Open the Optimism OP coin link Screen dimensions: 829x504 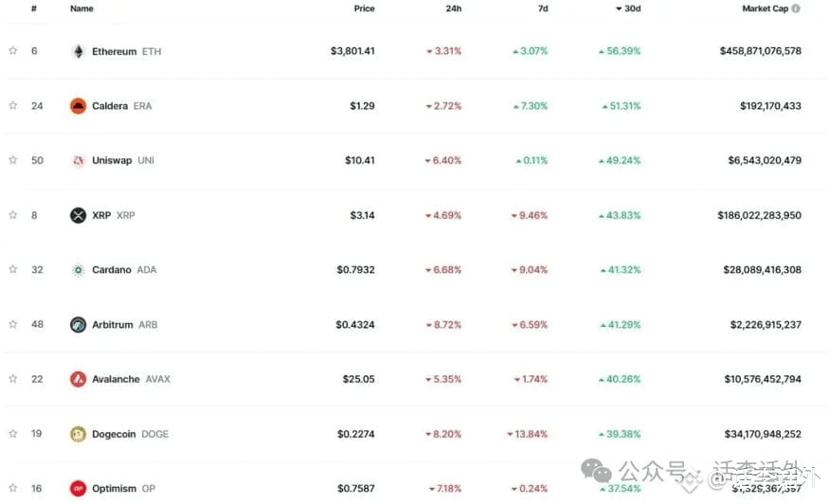(x=124, y=488)
